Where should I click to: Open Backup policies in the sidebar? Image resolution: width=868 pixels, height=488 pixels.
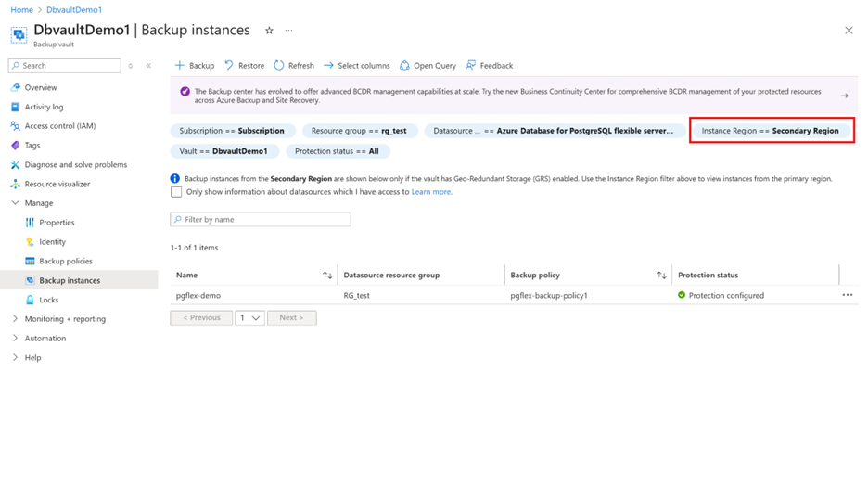(65, 261)
